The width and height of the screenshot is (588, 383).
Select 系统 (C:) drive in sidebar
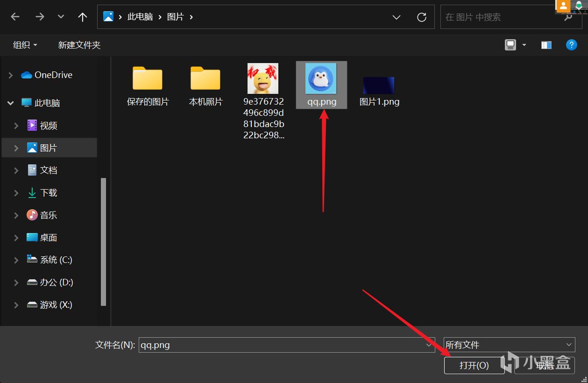pos(50,260)
